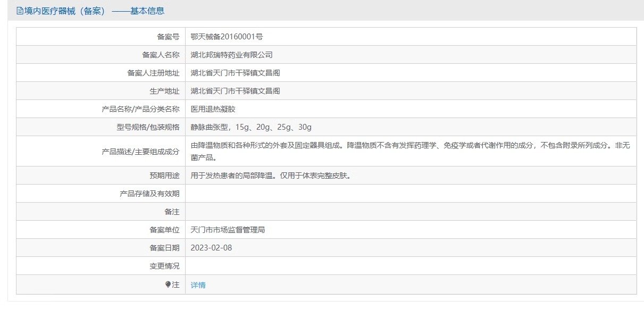Open the 详情 link

(198, 285)
